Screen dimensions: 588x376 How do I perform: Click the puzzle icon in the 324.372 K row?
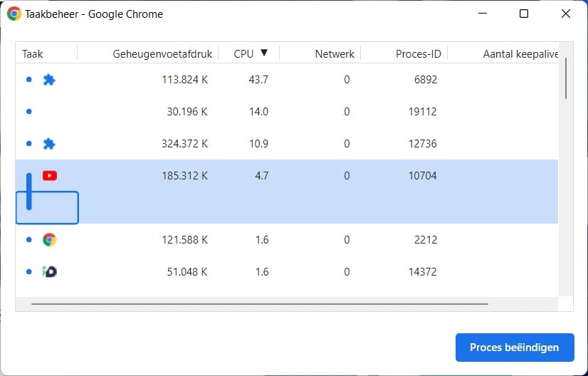[x=49, y=144]
